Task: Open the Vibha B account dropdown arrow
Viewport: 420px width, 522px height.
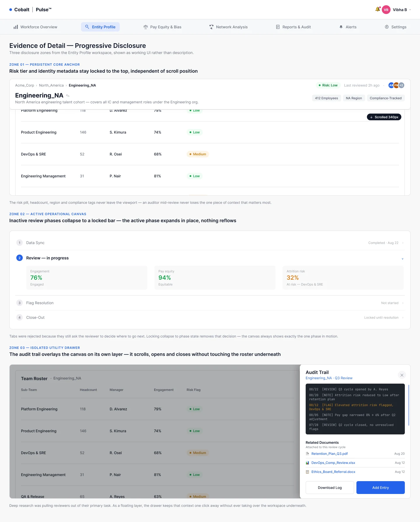Action: click(x=410, y=10)
